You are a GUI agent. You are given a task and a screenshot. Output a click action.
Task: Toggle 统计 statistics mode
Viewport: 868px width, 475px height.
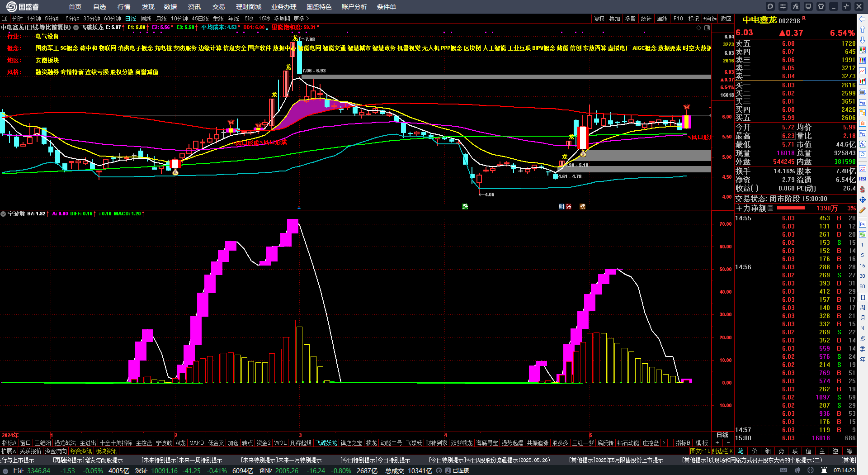pos(646,19)
